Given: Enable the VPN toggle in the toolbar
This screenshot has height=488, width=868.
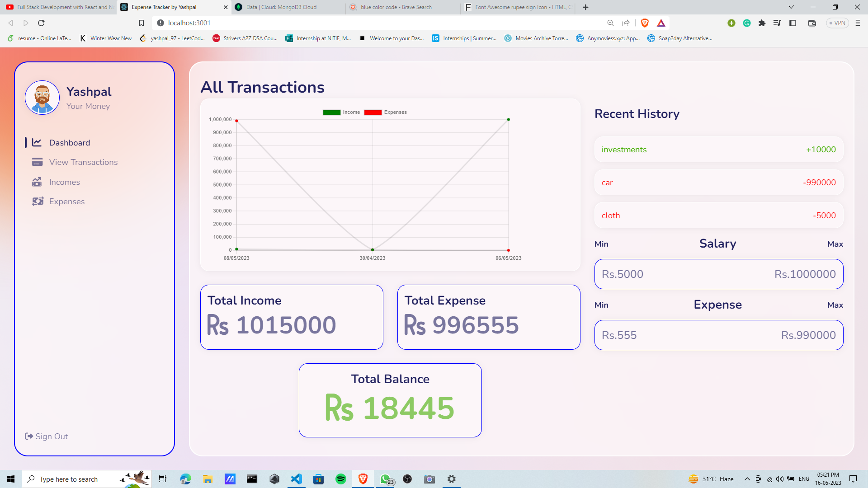Looking at the screenshot, I should (837, 23).
